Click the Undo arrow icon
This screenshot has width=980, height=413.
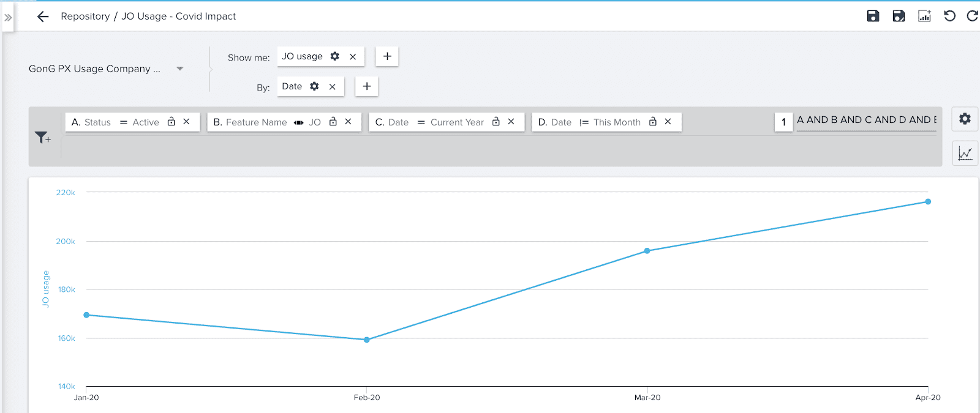[x=950, y=16]
